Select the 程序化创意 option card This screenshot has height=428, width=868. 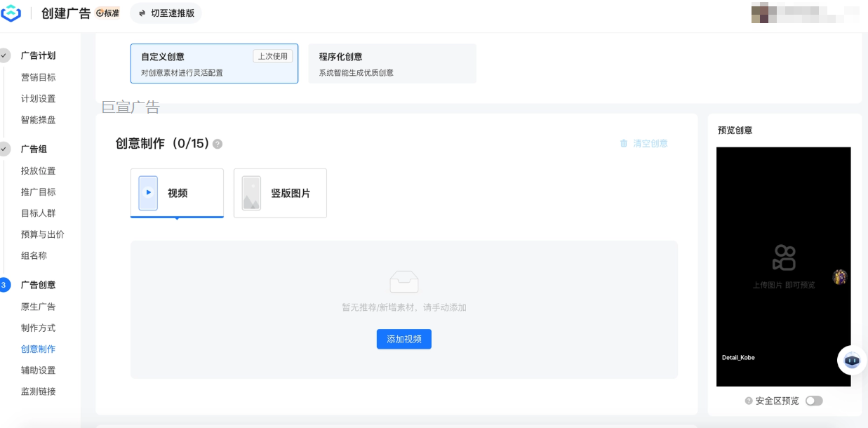[392, 63]
